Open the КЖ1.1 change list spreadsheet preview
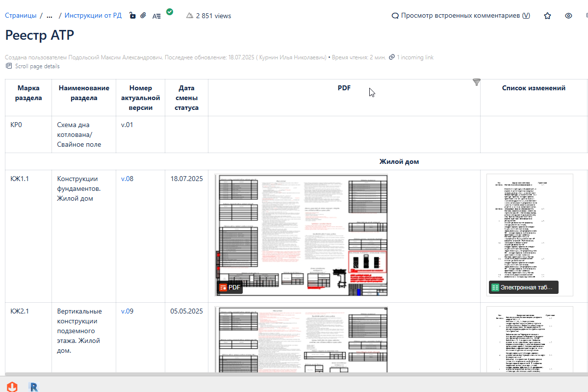The height and width of the screenshot is (392, 588). (x=530, y=235)
